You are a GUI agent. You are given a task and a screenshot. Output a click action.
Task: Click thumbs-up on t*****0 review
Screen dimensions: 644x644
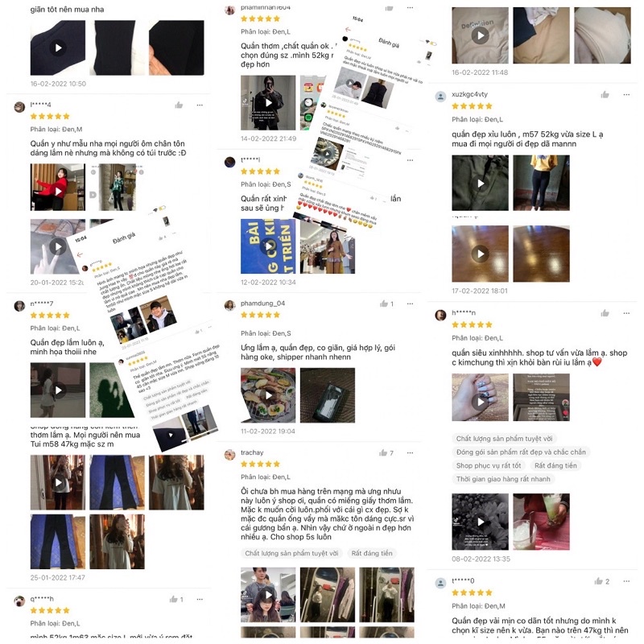598,580
